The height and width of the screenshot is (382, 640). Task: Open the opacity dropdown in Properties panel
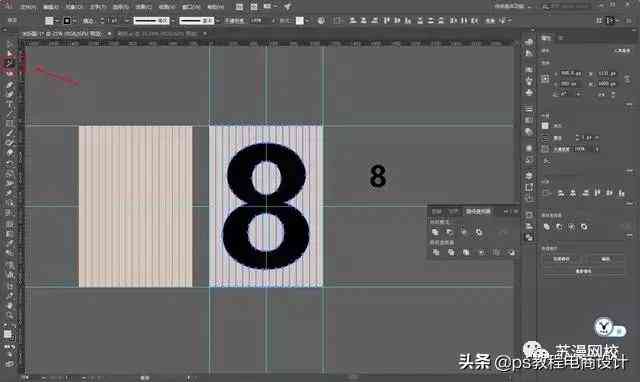[x=596, y=149]
